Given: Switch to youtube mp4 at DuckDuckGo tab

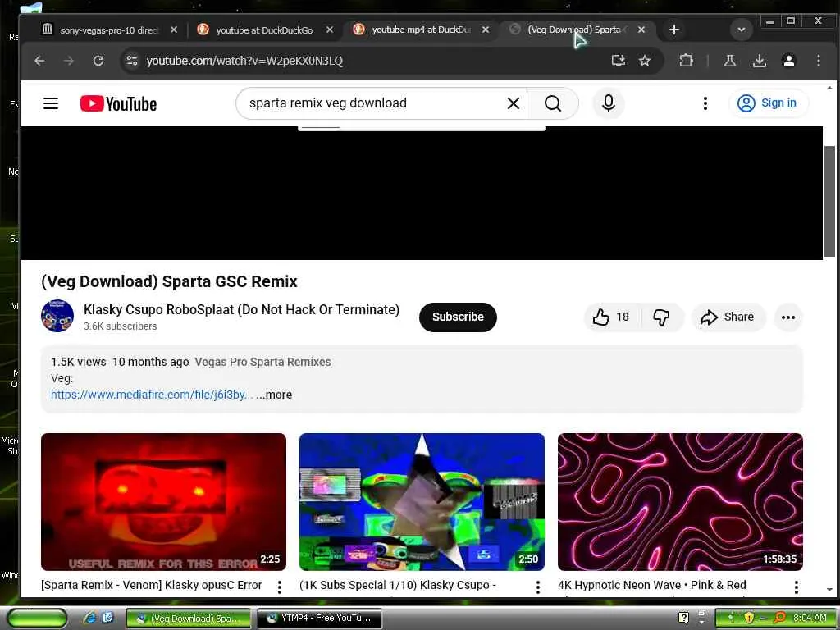Looking at the screenshot, I should (x=422, y=30).
